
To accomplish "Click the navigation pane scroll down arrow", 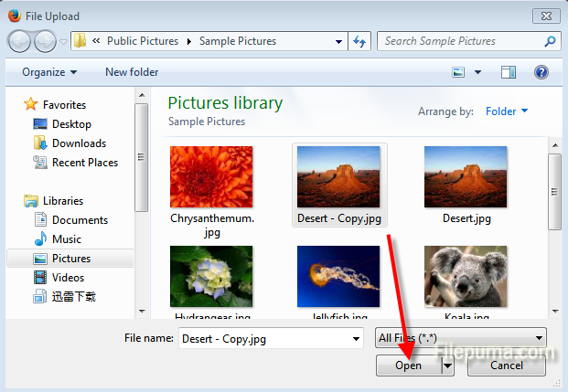I will pos(142,311).
